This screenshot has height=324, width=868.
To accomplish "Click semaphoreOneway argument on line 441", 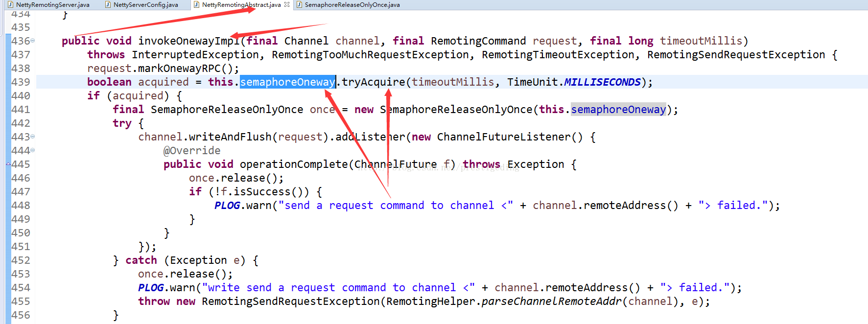I will (x=618, y=110).
